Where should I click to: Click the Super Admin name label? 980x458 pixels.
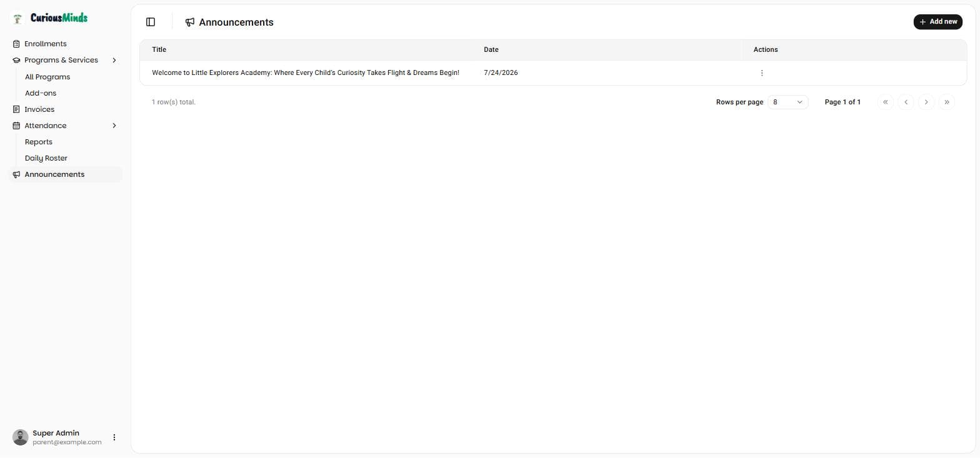click(56, 433)
